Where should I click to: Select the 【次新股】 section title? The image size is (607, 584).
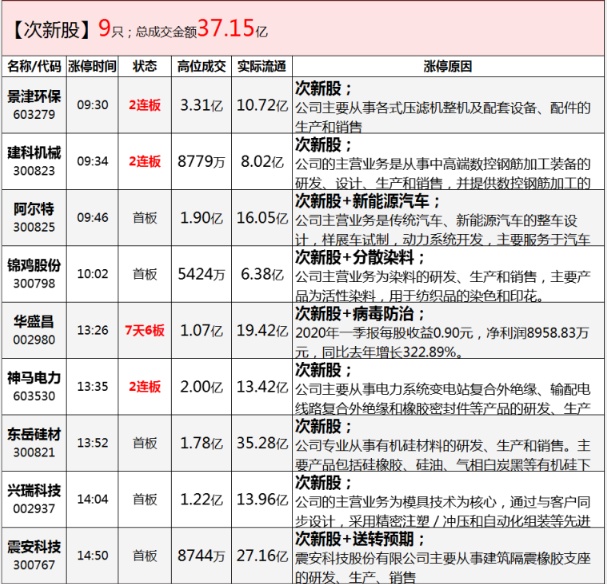click(51, 30)
